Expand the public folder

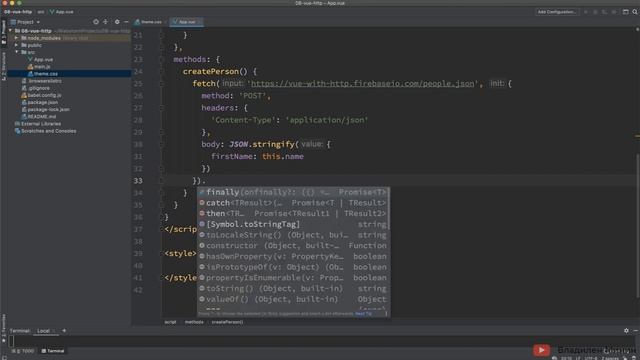(x=17, y=45)
